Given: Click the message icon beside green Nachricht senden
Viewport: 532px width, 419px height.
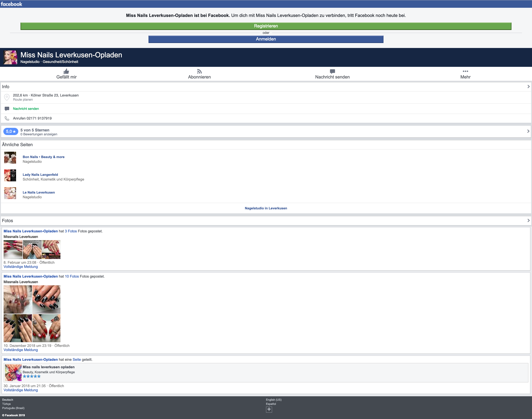Looking at the screenshot, I should pos(7,109).
